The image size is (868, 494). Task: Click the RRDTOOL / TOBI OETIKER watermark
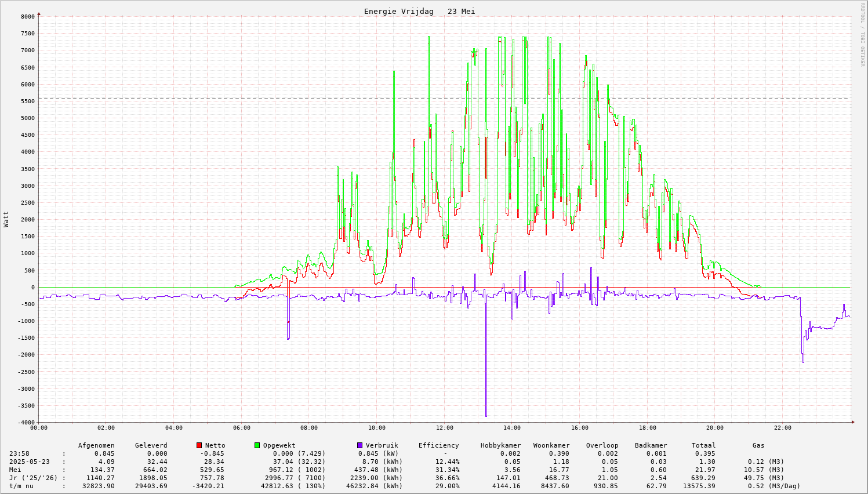(862, 34)
